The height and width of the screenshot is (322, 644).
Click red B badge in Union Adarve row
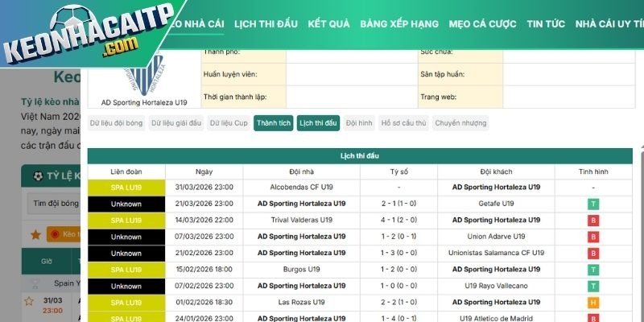(593, 237)
